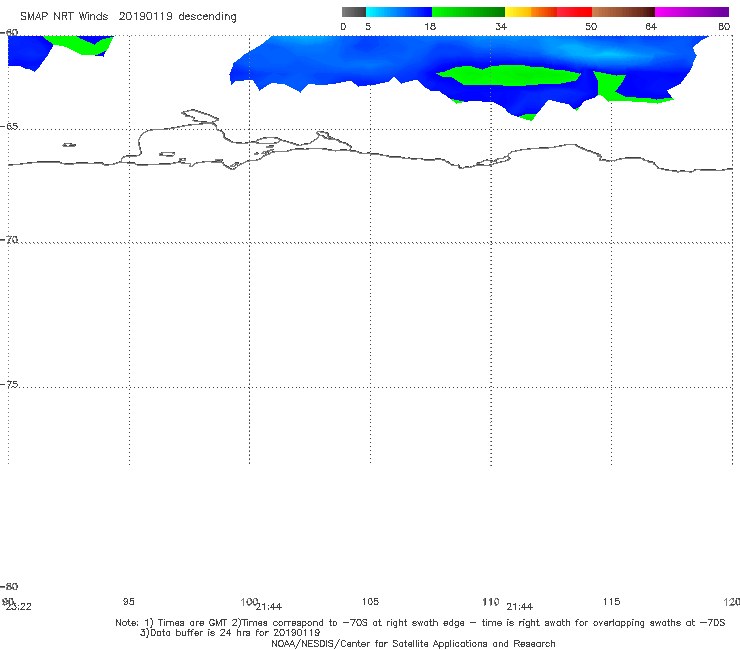The image size is (740, 650).
Task: Click the gray segment of the wind color bar
Action: tap(354, 12)
